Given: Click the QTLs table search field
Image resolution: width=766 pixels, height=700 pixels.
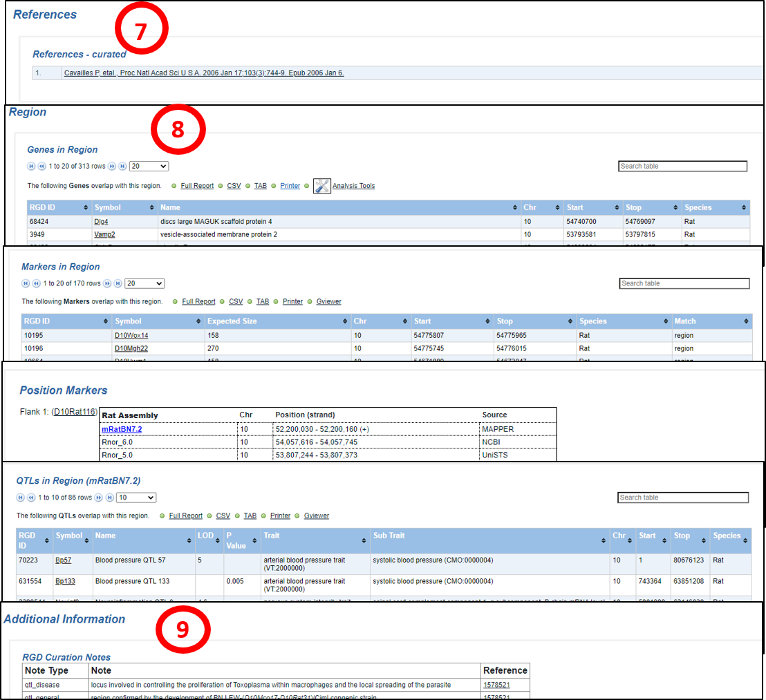Looking at the screenshot, I should coord(682,498).
